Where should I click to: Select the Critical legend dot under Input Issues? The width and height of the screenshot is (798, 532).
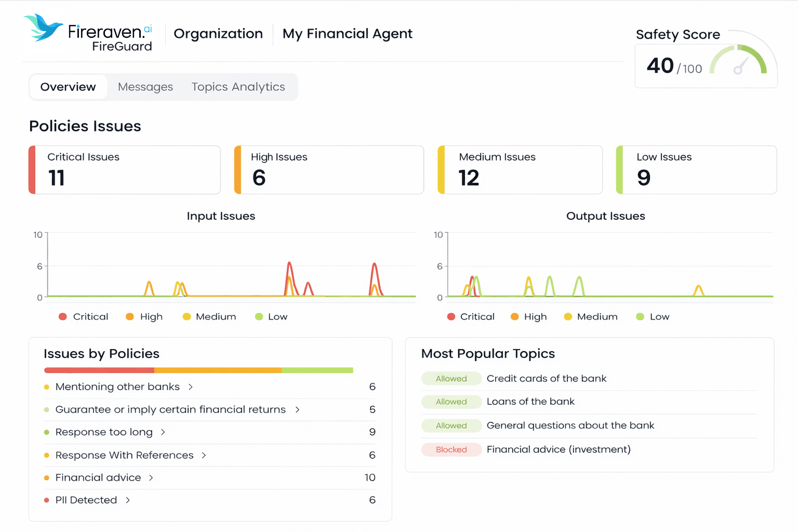pyautogui.click(x=63, y=316)
